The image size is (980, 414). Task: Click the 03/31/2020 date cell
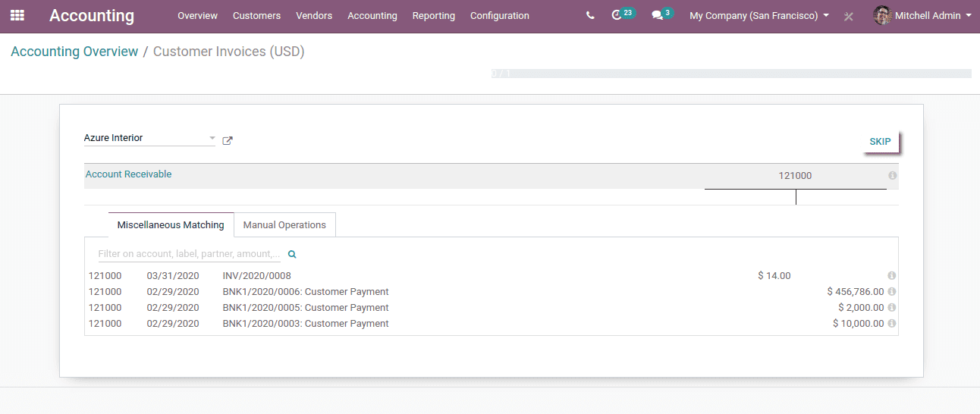pos(173,276)
